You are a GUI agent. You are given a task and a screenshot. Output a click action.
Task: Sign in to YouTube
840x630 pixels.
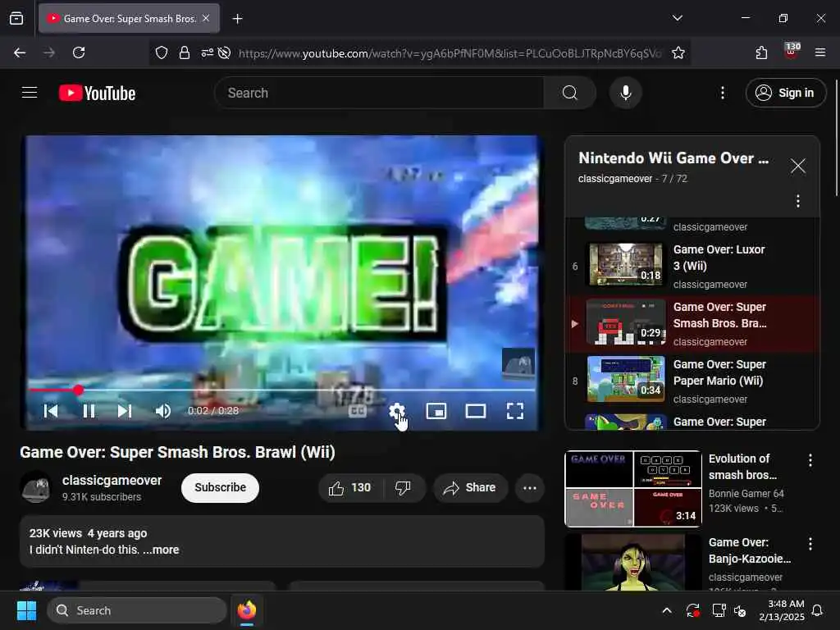click(785, 93)
